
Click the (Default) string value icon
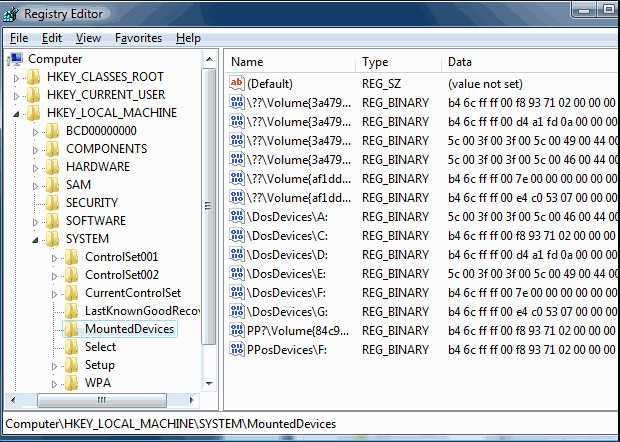point(236,83)
